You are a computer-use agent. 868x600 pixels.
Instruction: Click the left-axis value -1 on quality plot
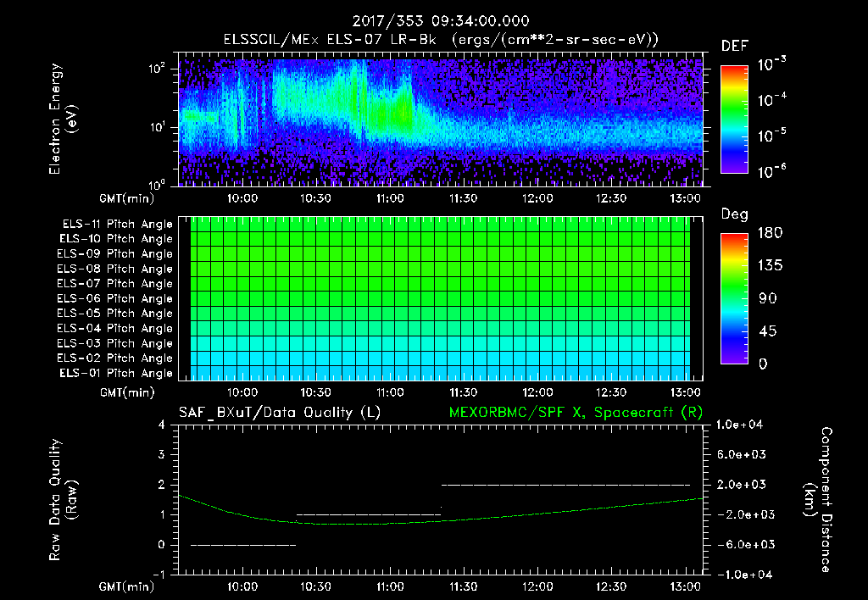tap(159, 575)
